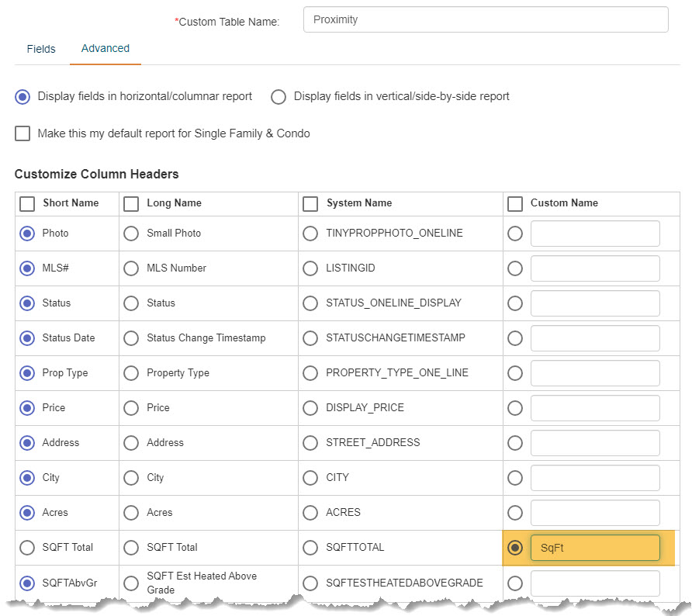The image size is (692, 616).
Task: Select ACRES system name radio
Action: pos(310,512)
